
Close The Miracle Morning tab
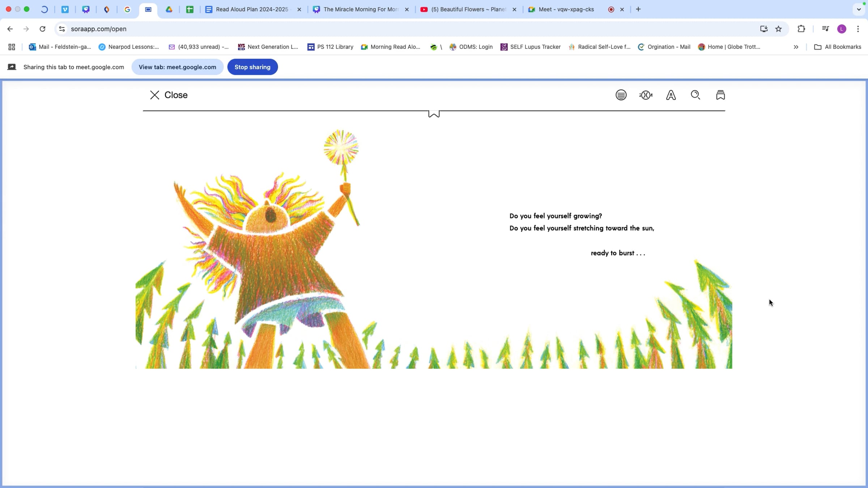coord(407,9)
